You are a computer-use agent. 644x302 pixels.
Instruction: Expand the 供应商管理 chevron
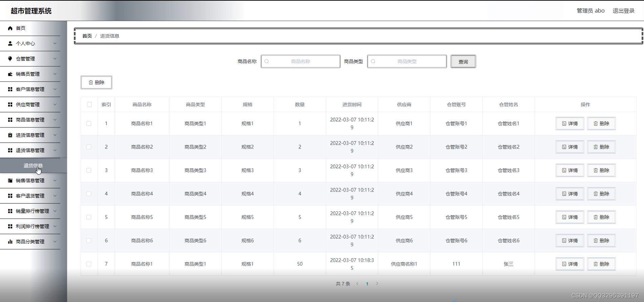coord(55,104)
